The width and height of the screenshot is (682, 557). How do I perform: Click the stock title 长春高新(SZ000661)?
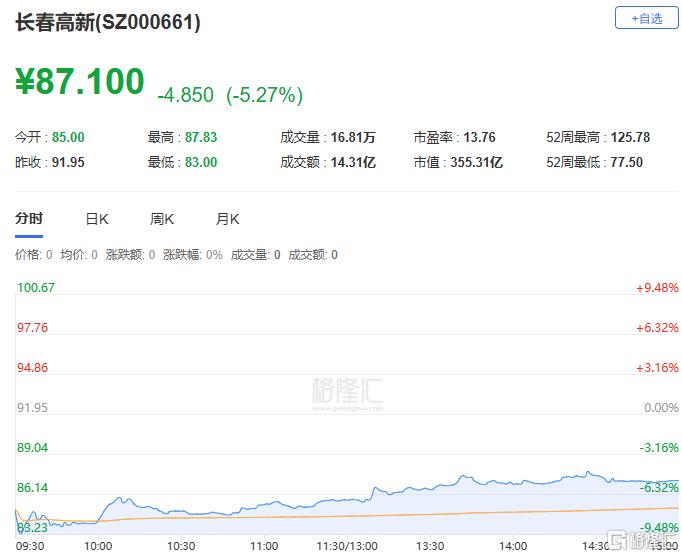pyautogui.click(x=108, y=23)
